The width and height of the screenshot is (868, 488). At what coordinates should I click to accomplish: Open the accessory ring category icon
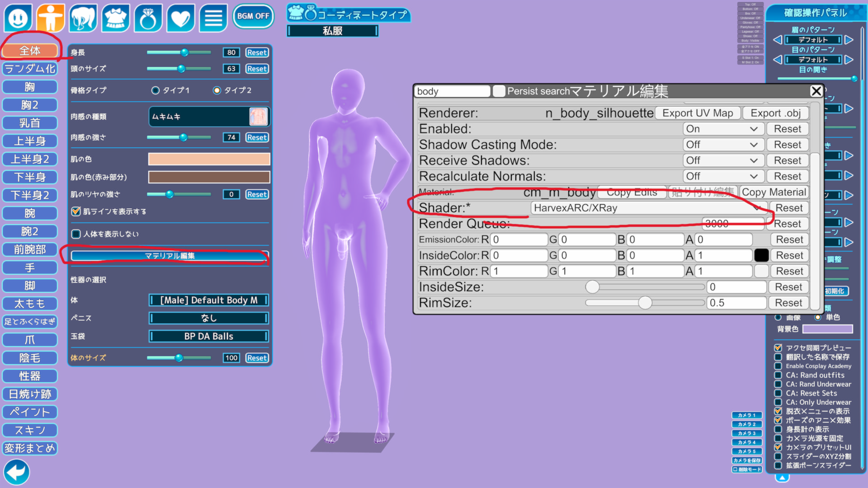pyautogui.click(x=148, y=18)
